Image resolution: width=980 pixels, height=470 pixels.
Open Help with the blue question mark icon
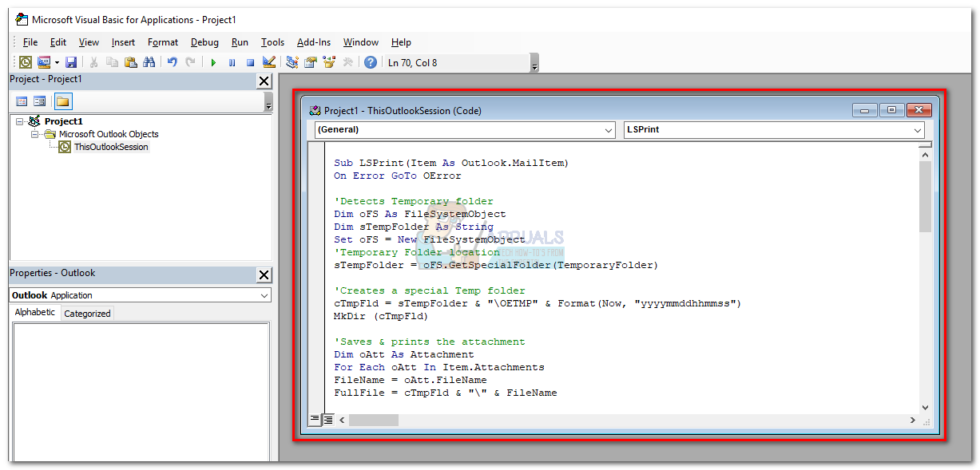coord(370,62)
